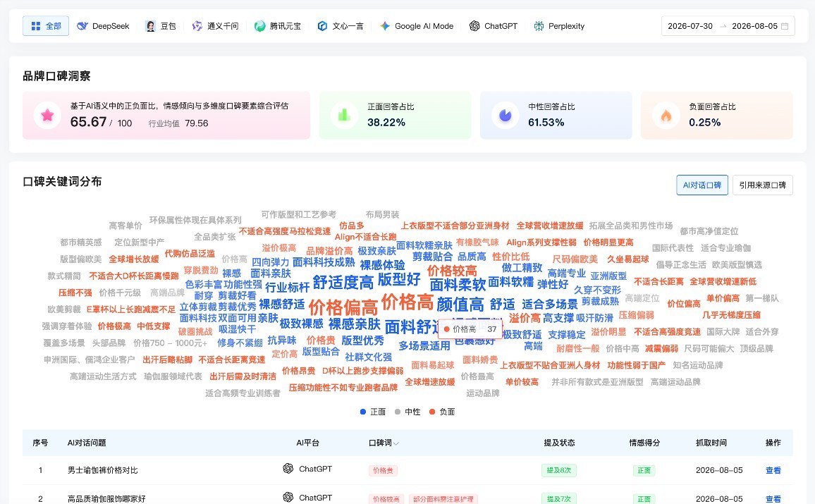Switch to the Google AI Mode tab
The height and width of the screenshot is (504, 815).
point(417,26)
